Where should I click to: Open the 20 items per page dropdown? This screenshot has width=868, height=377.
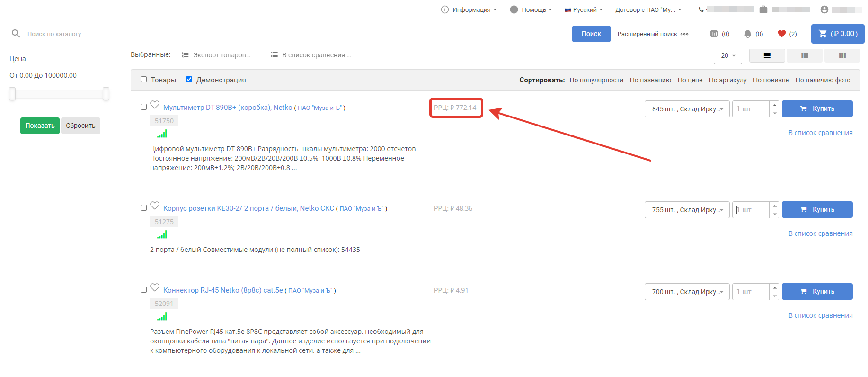click(x=727, y=56)
